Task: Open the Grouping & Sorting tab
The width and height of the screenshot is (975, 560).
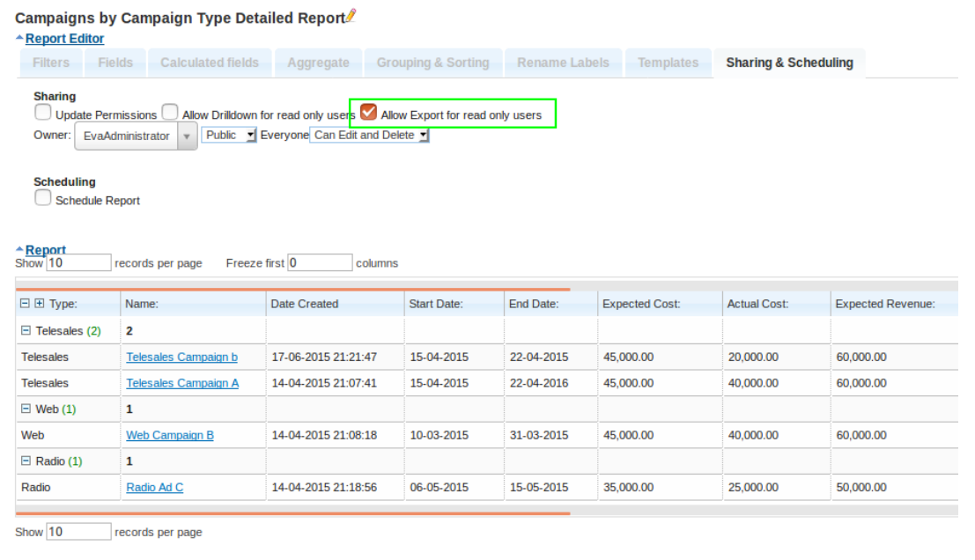Action: click(x=432, y=63)
